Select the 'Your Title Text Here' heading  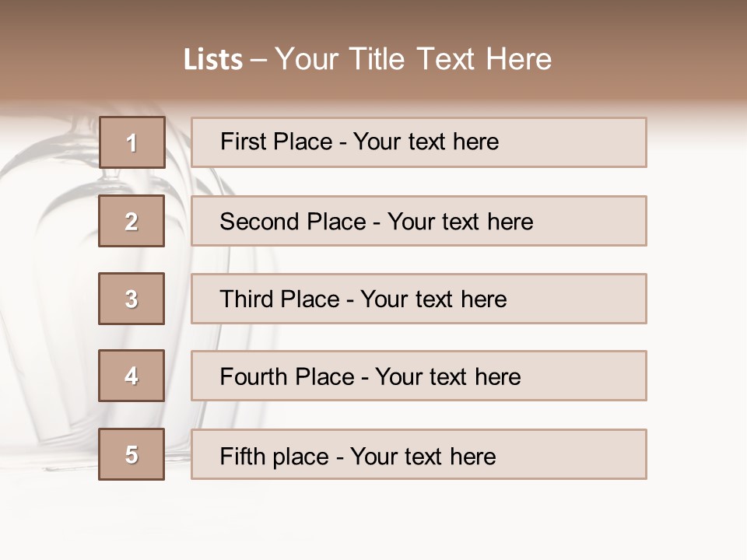pyautogui.click(x=413, y=59)
